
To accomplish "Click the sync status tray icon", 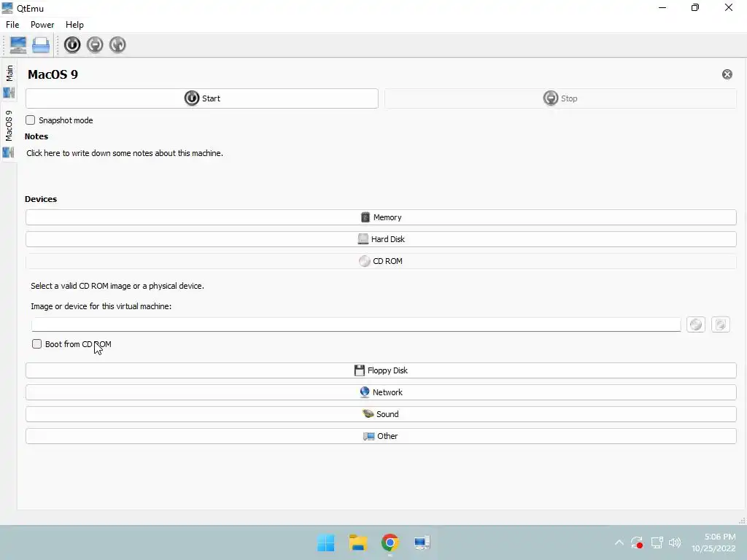I will coord(637,542).
